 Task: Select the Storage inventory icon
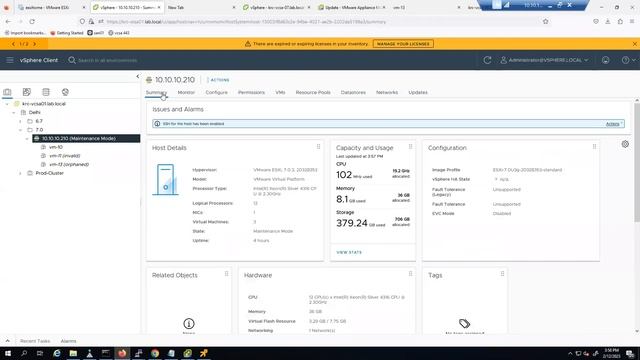tap(46, 92)
